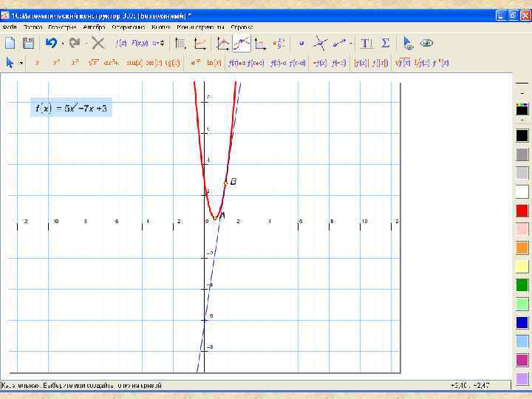Pick the orange color swatch
The width and height of the screenshot is (532, 399).
click(522, 248)
